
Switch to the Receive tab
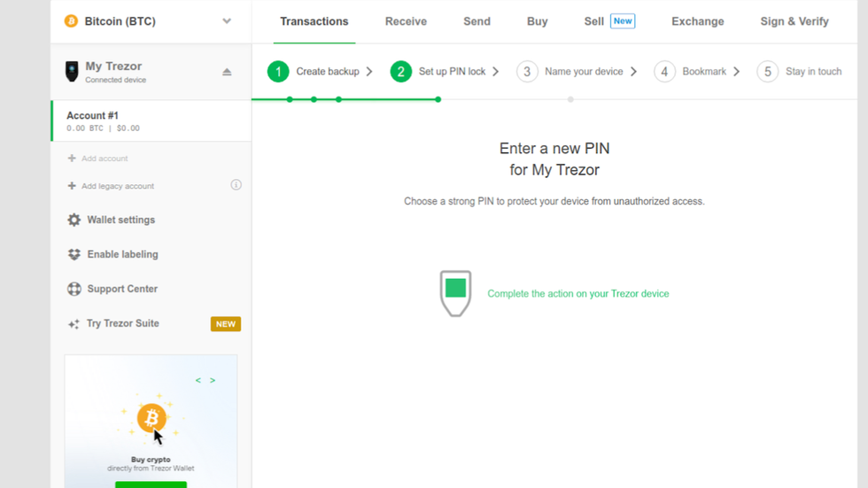pyautogui.click(x=406, y=21)
